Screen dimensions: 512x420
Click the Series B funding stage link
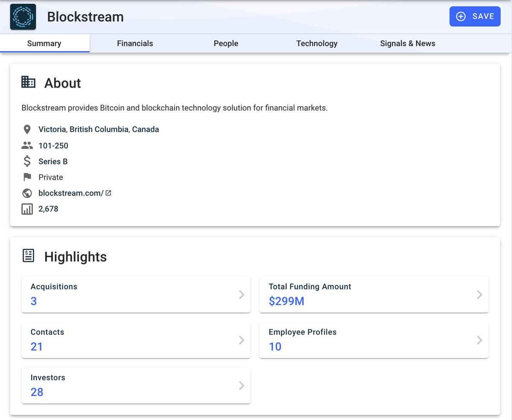(x=53, y=161)
